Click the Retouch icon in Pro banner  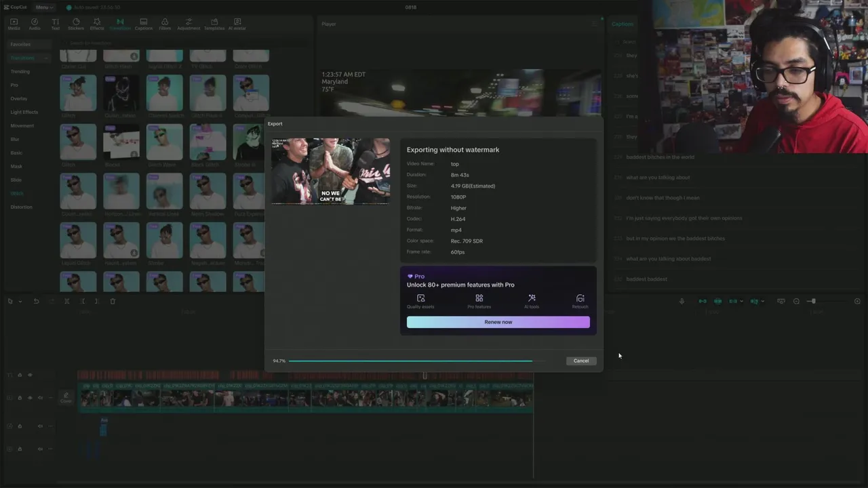580,298
